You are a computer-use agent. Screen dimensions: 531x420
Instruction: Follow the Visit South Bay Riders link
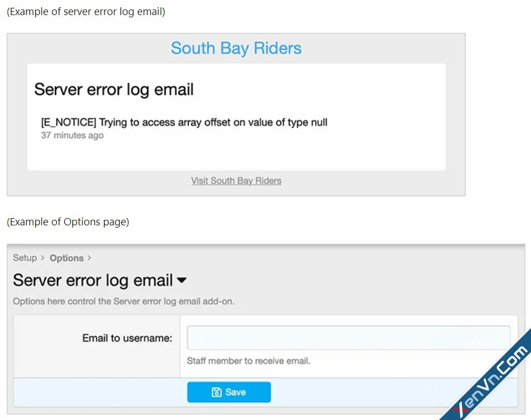(236, 181)
